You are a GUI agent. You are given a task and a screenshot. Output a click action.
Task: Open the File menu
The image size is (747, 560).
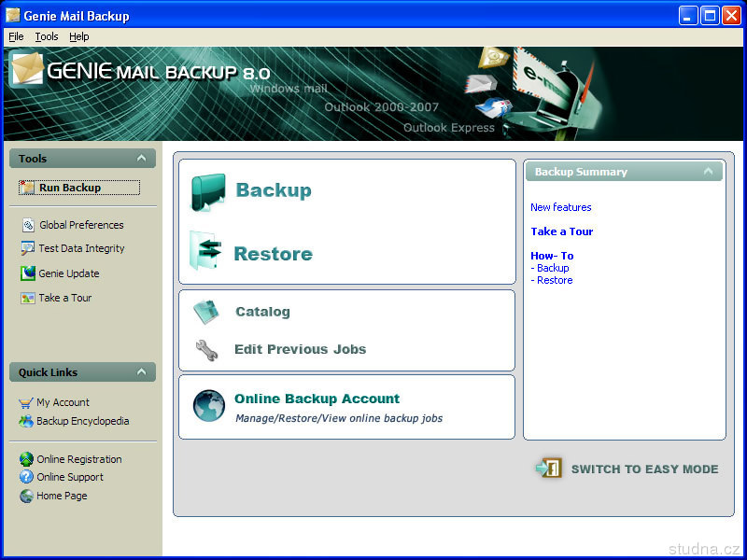[16, 36]
